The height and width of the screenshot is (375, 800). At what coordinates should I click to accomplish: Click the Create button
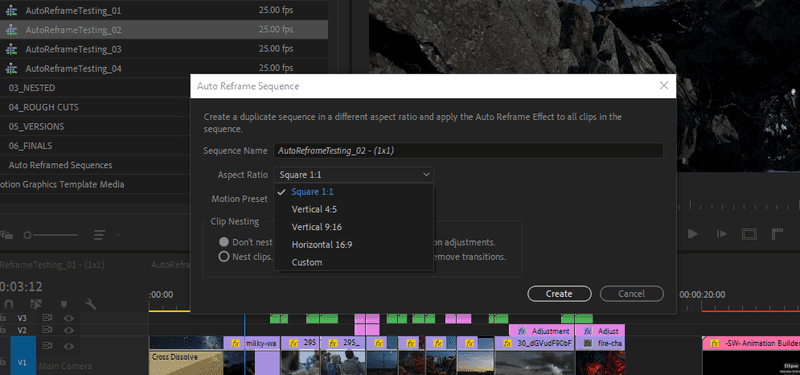click(559, 294)
